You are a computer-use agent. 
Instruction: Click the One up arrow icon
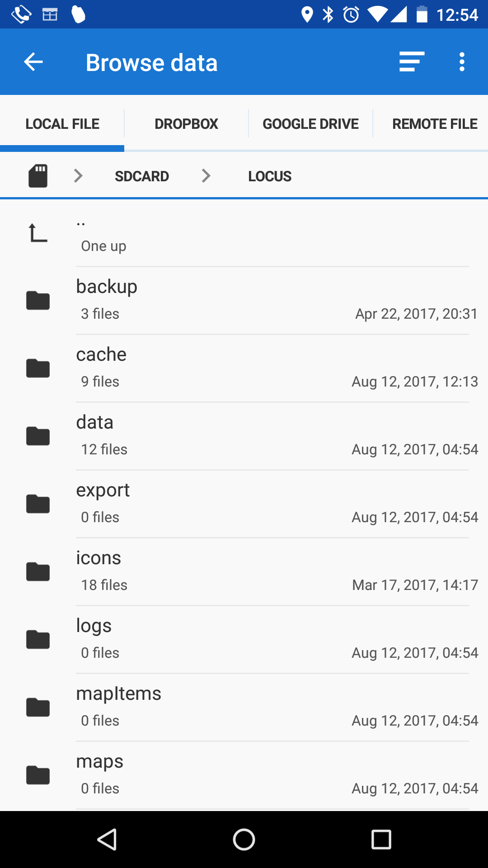[38, 233]
